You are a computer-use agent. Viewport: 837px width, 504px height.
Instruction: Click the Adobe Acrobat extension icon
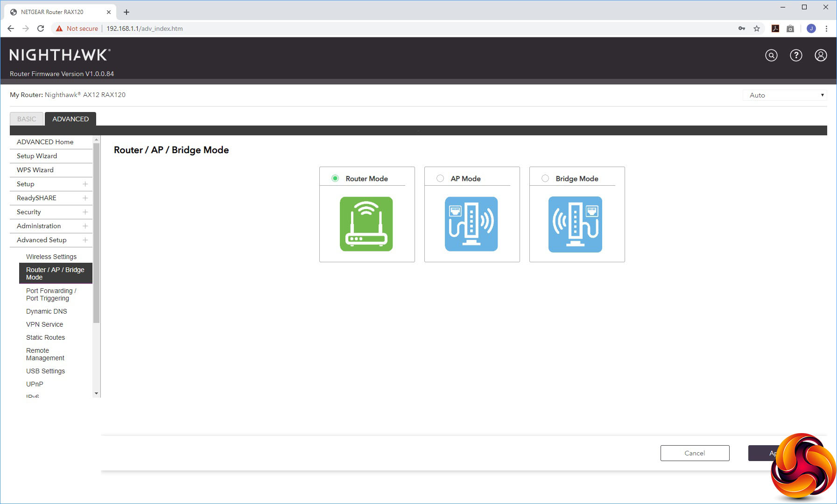tap(775, 28)
